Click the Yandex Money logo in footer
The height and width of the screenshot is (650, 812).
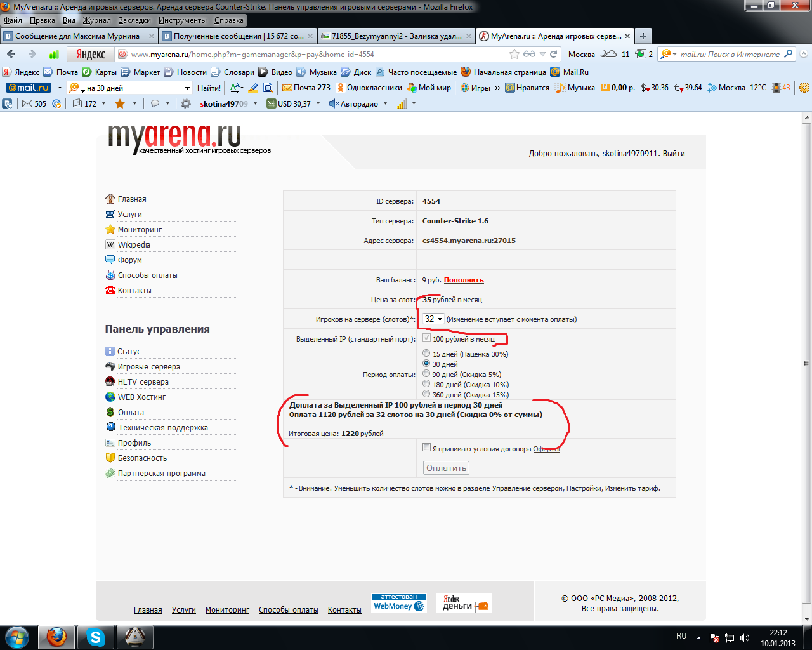pyautogui.click(x=464, y=603)
